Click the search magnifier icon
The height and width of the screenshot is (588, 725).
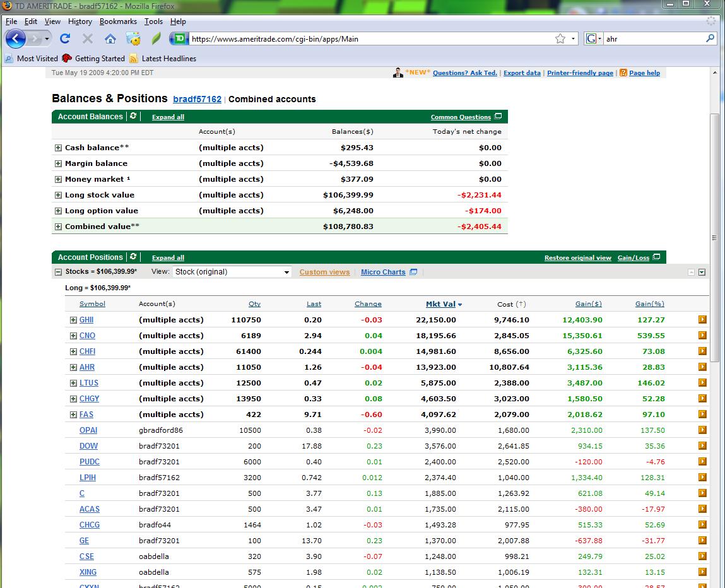click(x=710, y=38)
